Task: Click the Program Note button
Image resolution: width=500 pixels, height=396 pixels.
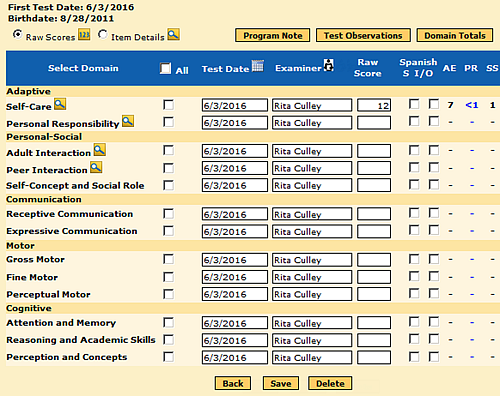Action: [x=273, y=35]
